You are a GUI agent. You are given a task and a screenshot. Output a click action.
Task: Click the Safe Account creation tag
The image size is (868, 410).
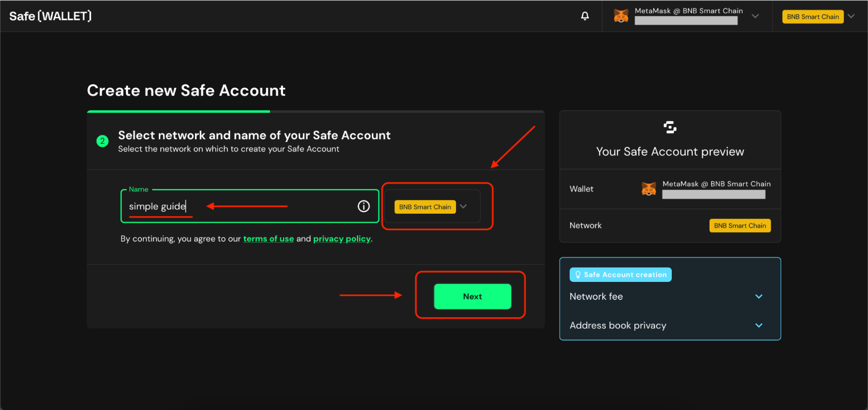click(620, 274)
